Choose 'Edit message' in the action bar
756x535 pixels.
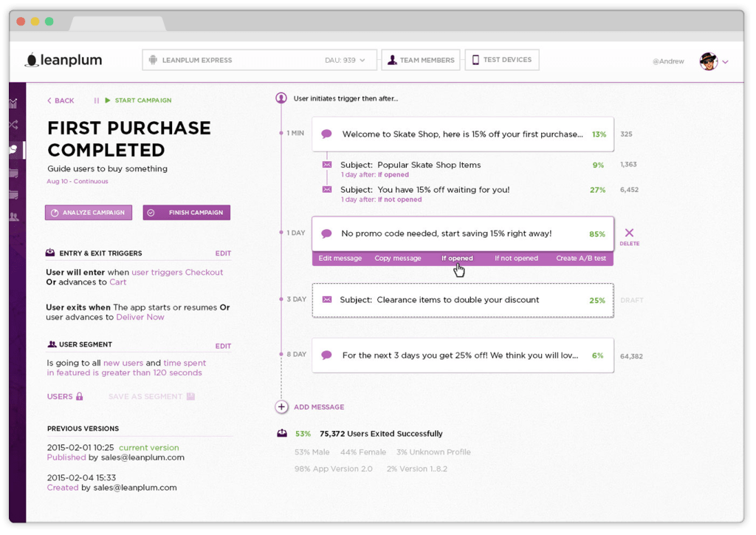[x=340, y=259]
